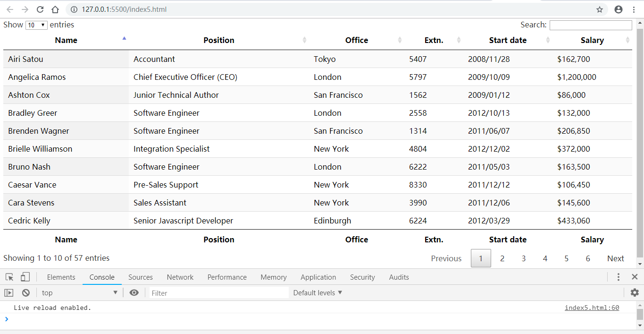Select the inspect element picker tool

[8, 277]
